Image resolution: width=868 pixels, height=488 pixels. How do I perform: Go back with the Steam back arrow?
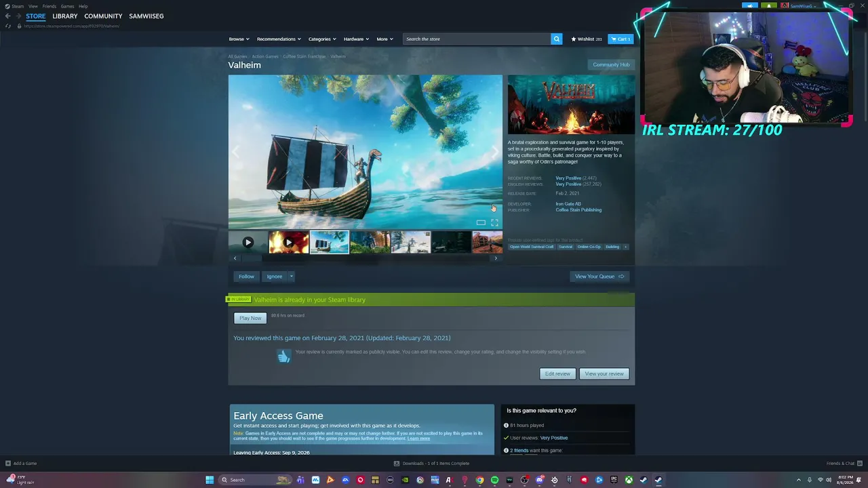point(7,16)
